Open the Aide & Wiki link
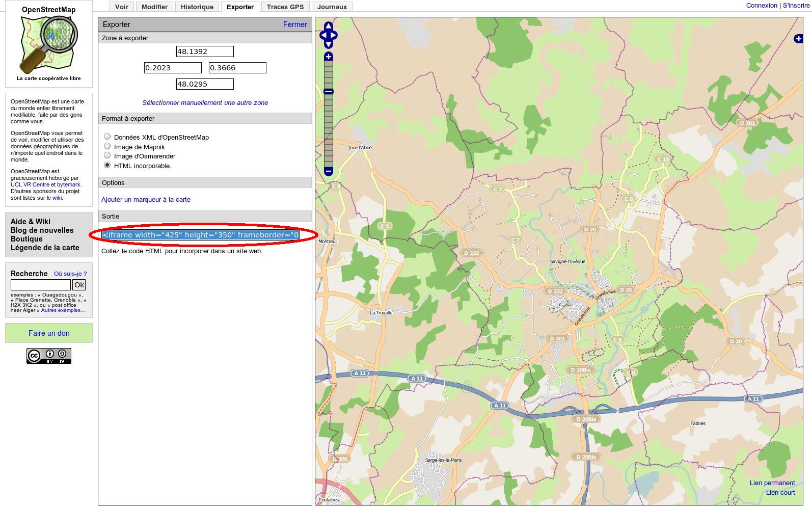 (31, 222)
